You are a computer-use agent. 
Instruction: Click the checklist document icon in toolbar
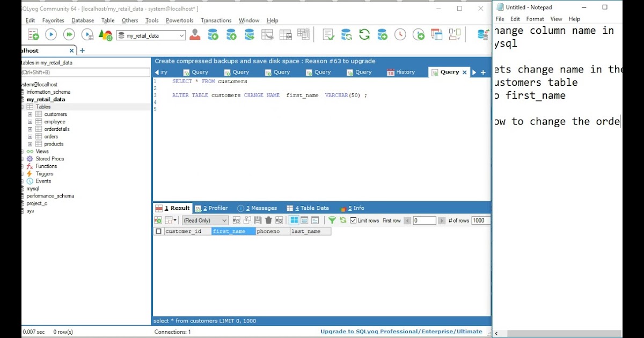coord(328,35)
